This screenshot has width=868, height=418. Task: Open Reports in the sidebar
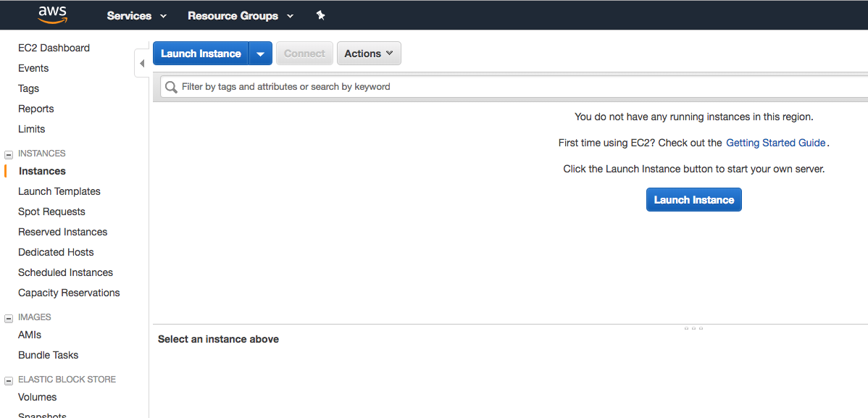(x=36, y=109)
